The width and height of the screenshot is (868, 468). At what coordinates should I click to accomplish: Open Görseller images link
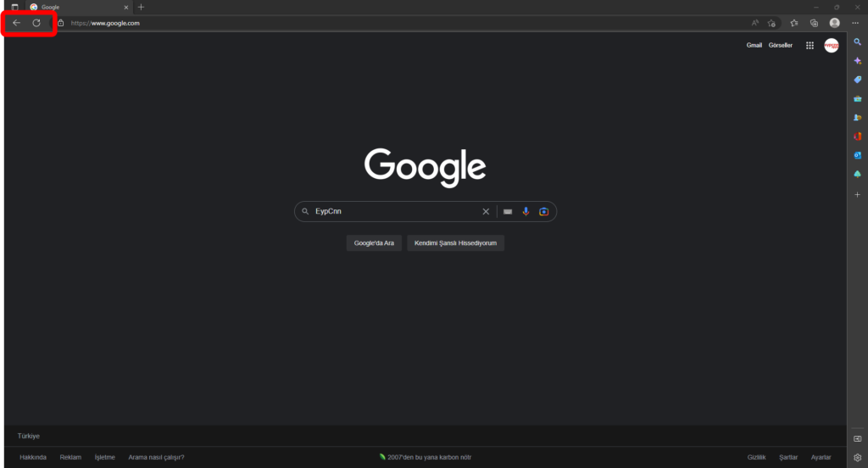[781, 46]
